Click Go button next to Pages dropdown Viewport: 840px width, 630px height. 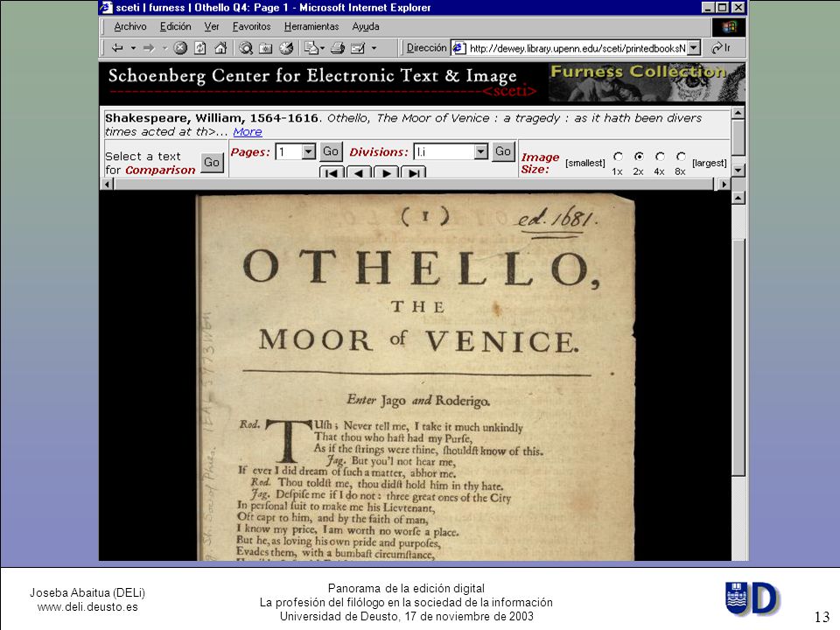[x=331, y=151]
